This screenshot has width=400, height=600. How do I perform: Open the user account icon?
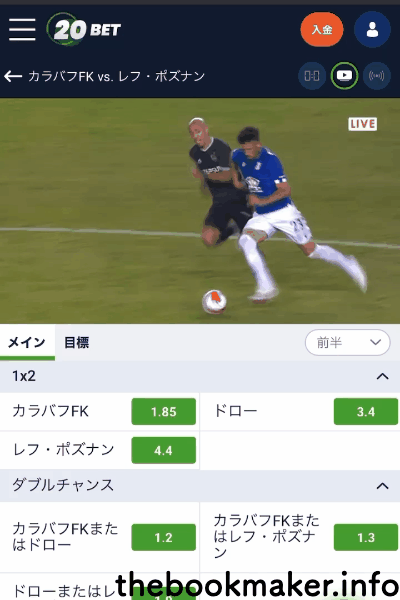coord(372,29)
